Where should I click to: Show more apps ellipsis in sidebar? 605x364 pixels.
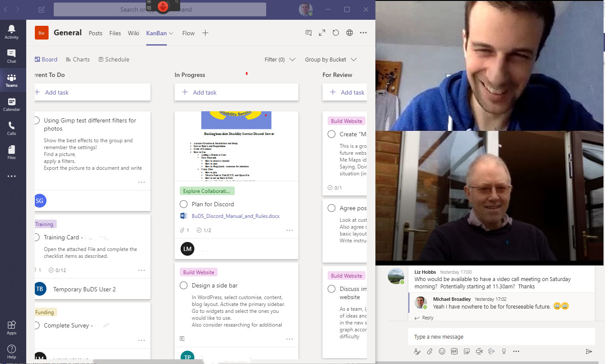click(x=12, y=176)
